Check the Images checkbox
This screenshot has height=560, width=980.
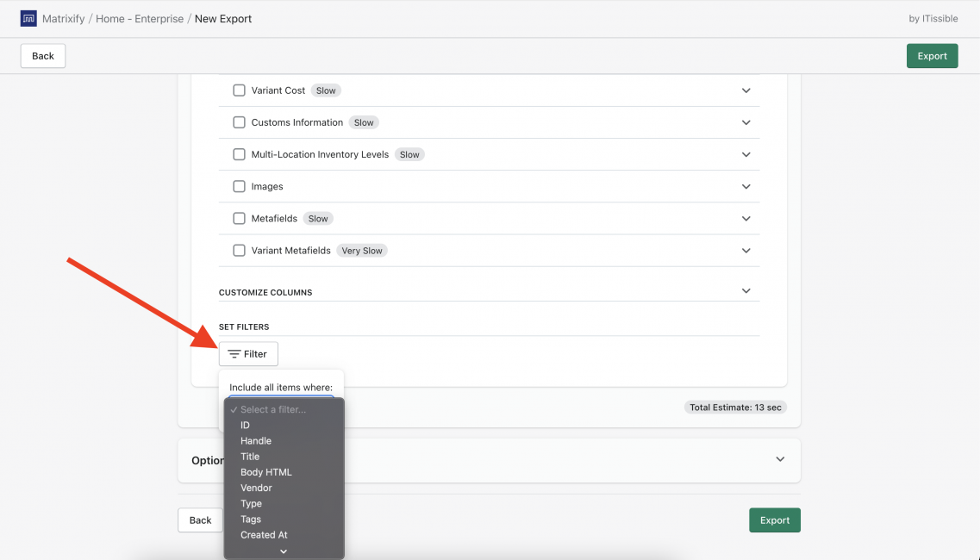pyautogui.click(x=239, y=186)
